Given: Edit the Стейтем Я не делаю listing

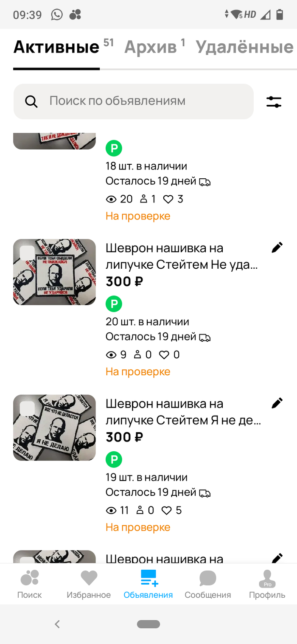Looking at the screenshot, I should 277,403.
